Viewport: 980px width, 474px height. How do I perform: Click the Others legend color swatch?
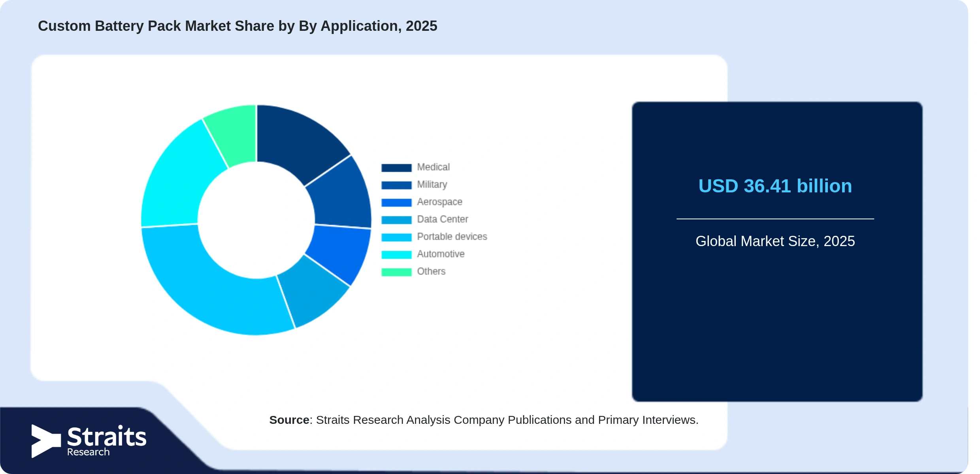pyautogui.click(x=396, y=272)
